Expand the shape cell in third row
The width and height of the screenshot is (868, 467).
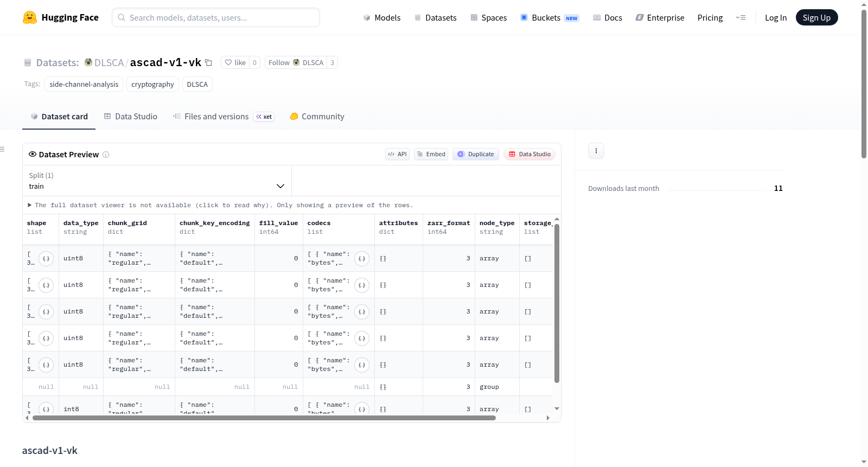pyautogui.click(x=46, y=312)
